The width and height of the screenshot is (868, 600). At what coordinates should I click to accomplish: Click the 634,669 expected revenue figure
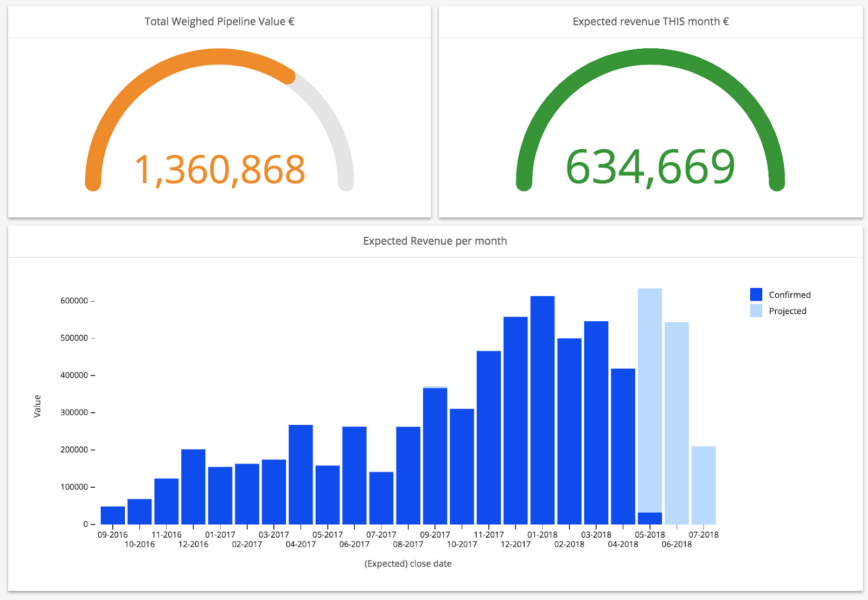(650, 165)
